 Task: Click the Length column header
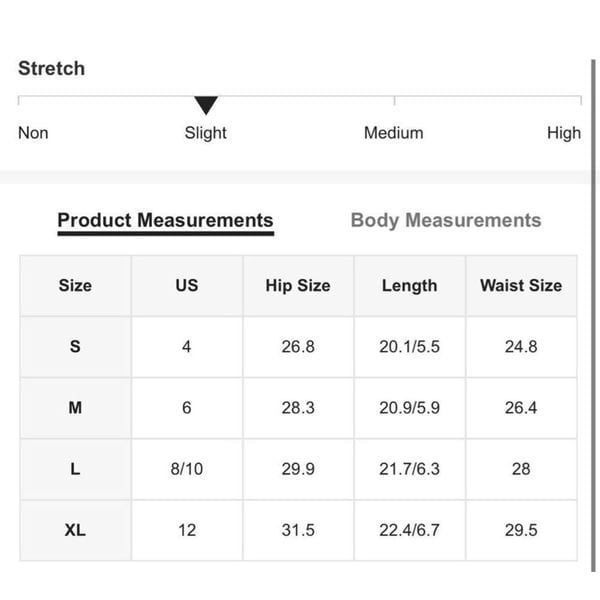pyautogui.click(x=409, y=286)
